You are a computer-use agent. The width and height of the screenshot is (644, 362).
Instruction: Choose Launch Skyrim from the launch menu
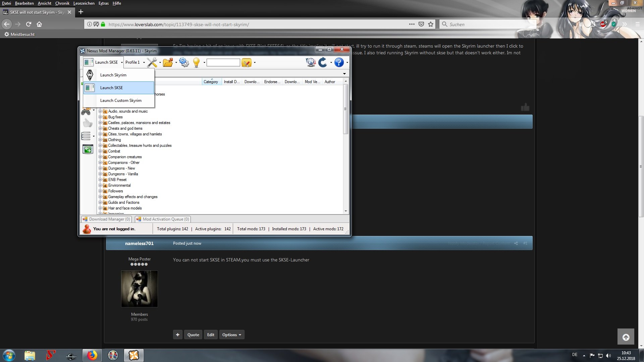[119, 75]
